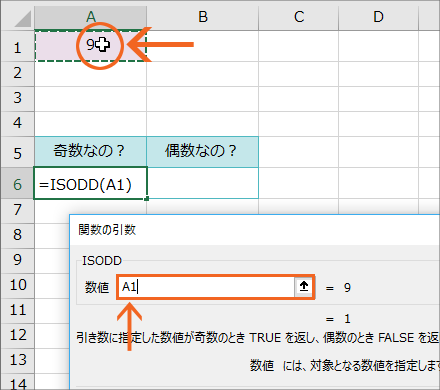
Task: Select row 13 header
Action: 17,361
